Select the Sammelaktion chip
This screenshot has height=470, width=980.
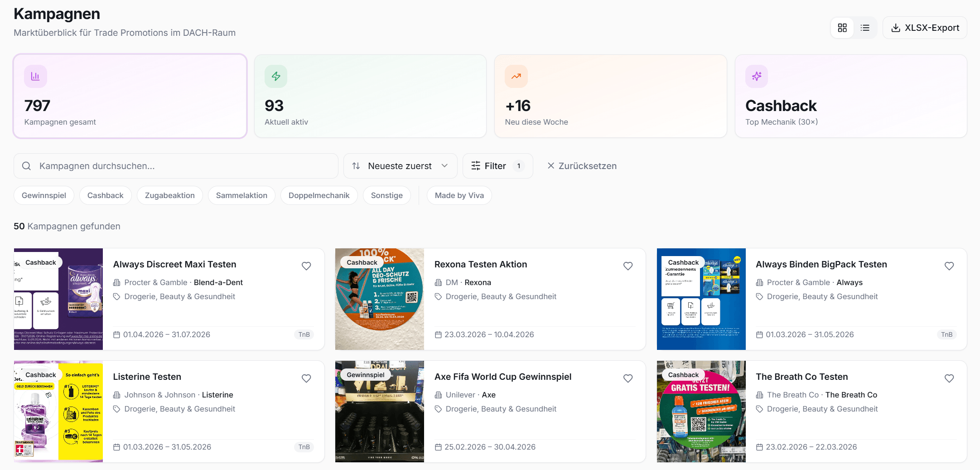coord(241,195)
